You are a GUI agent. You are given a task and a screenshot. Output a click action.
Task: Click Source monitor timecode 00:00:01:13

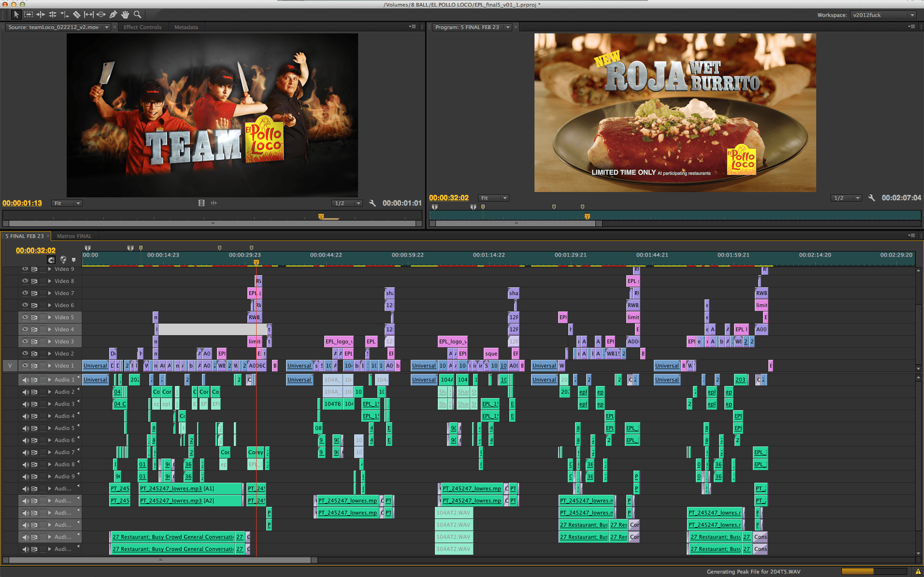[x=22, y=203]
